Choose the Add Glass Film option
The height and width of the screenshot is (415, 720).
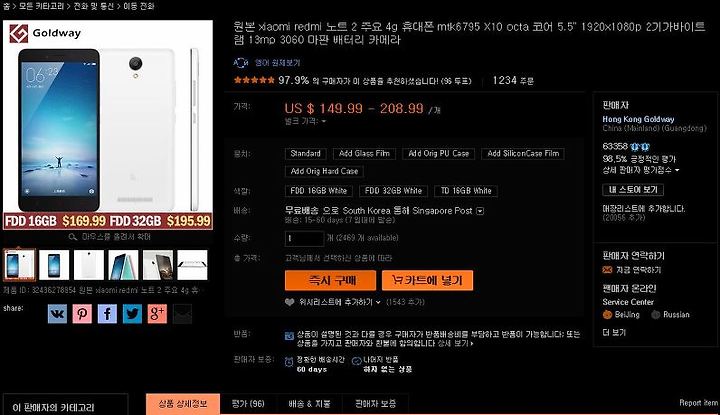pos(364,154)
